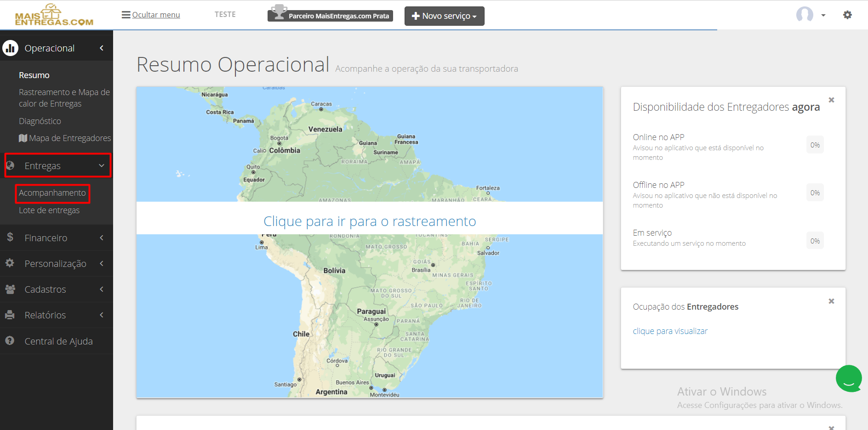
Task: Close the Disponibilidade dos Entregadores panel
Action: [x=831, y=100]
